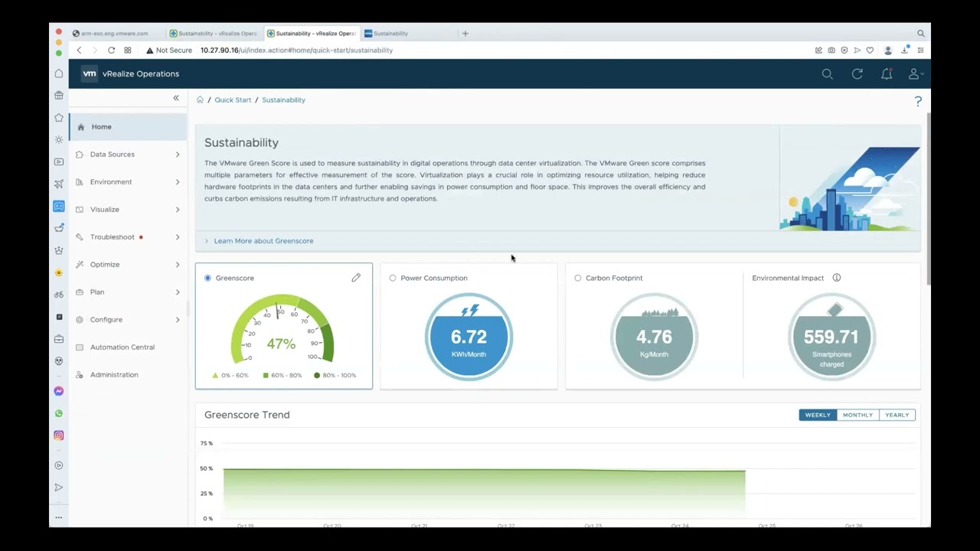Click the ad blocker shield icon
Image resolution: width=980 pixels, height=551 pixels.
tap(844, 51)
